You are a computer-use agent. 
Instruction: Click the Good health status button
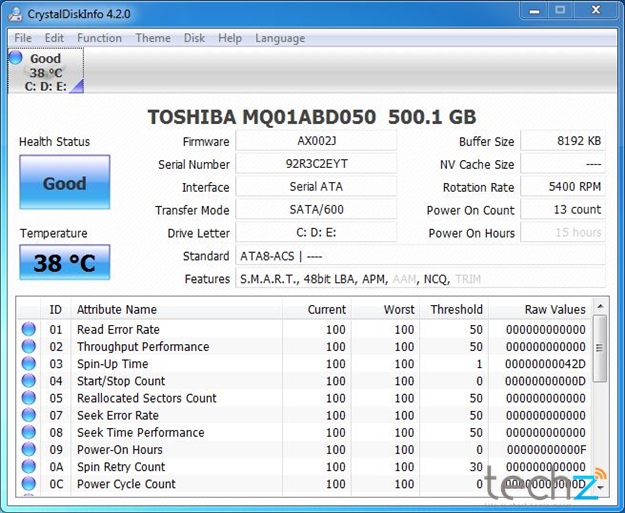[65, 182]
